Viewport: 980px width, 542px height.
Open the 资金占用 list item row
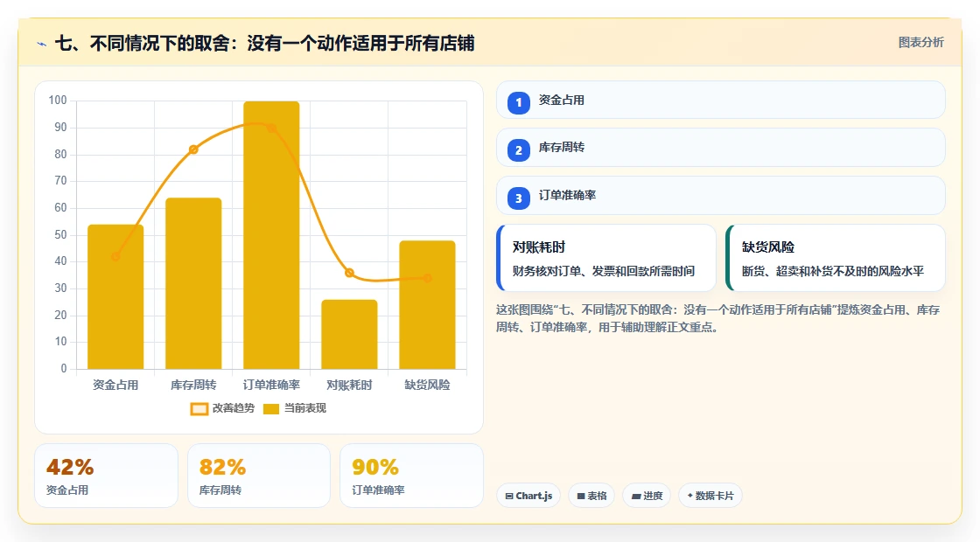[721, 100]
